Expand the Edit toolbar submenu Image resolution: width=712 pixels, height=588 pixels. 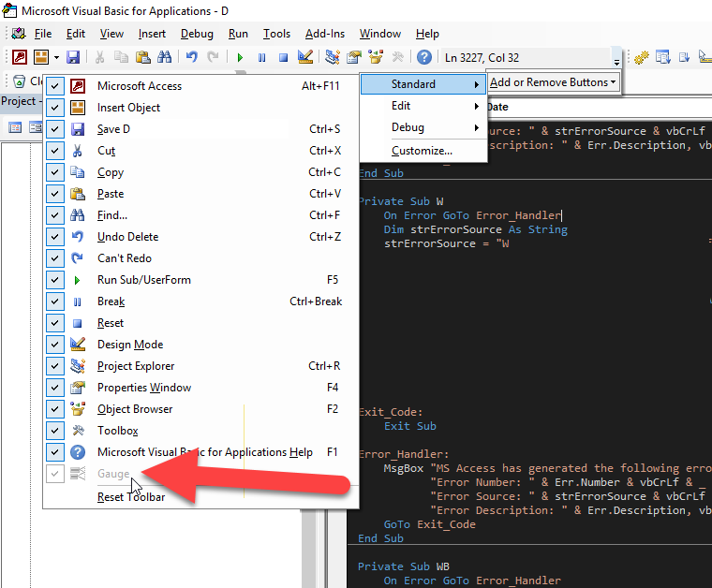coord(423,106)
